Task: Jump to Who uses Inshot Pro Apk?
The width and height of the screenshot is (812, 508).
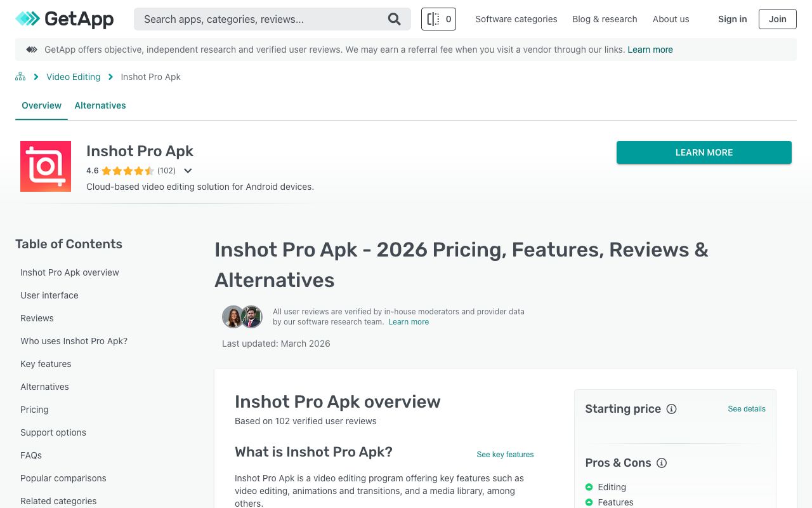Action: pos(74,341)
